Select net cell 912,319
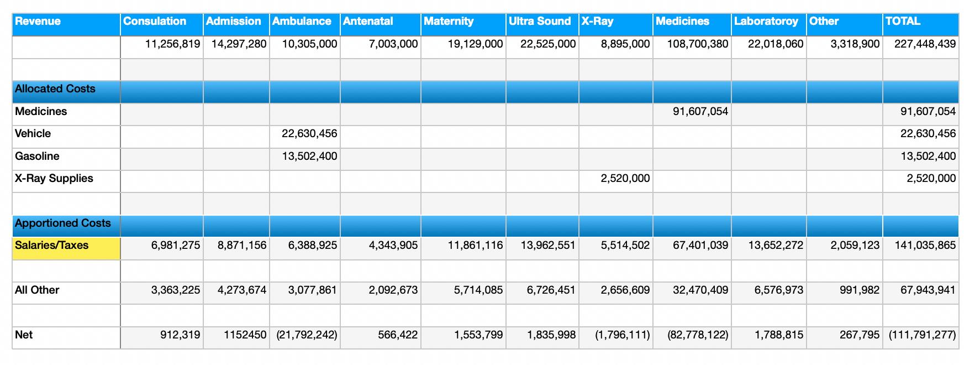The image size is (980, 365). click(x=162, y=338)
